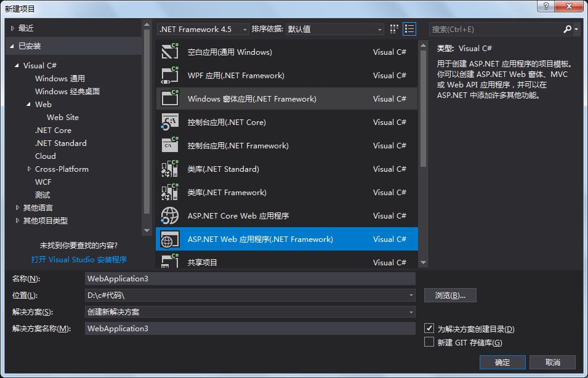Enable the new GIT repository checkbox

[429, 342]
